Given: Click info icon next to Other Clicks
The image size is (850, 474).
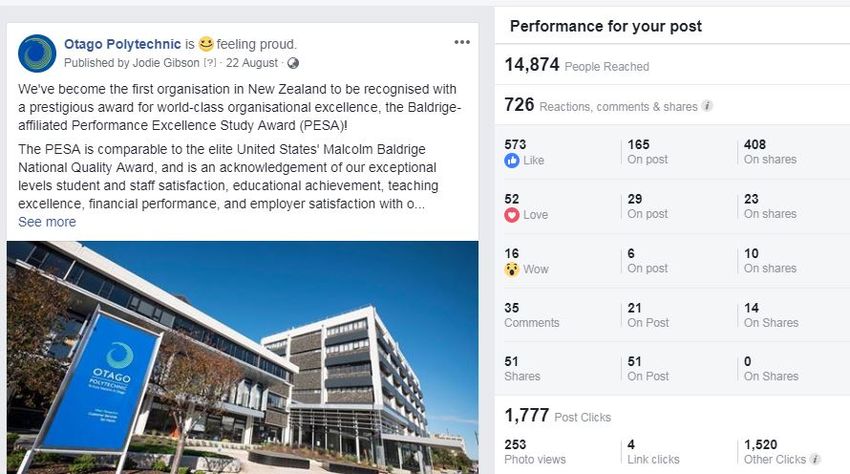Looking at the screenshot, I should click(814, 459).
